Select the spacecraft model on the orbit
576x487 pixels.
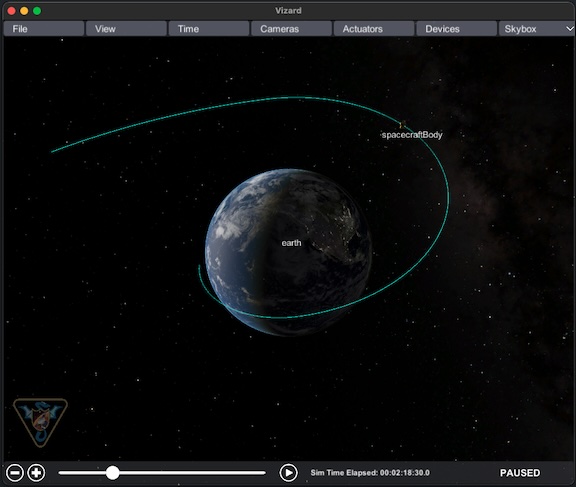click(x=402, y=124)
